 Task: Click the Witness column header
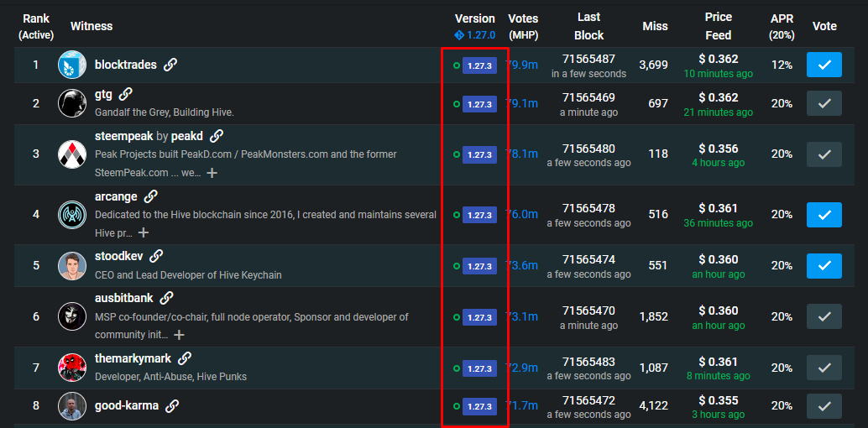[x=92, y=26]
